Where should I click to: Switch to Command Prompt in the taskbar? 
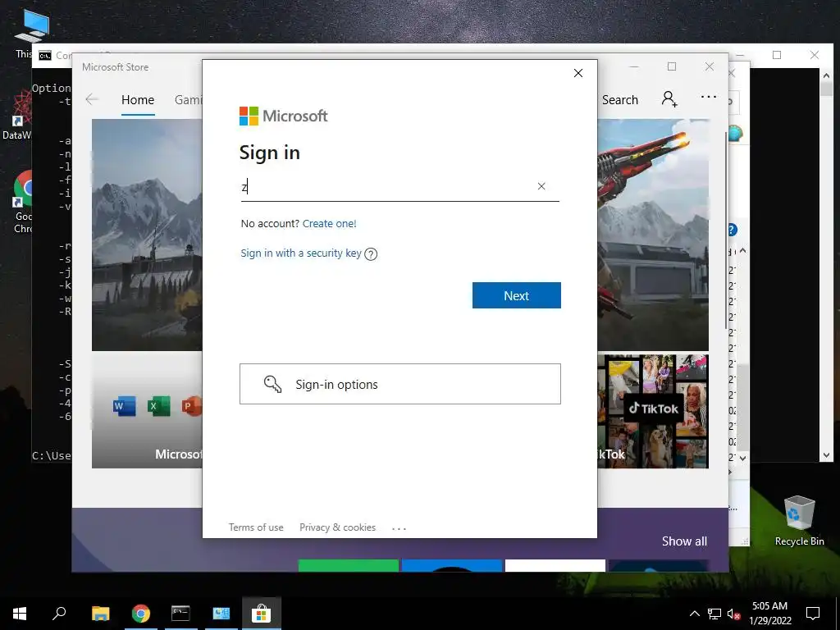180,614
